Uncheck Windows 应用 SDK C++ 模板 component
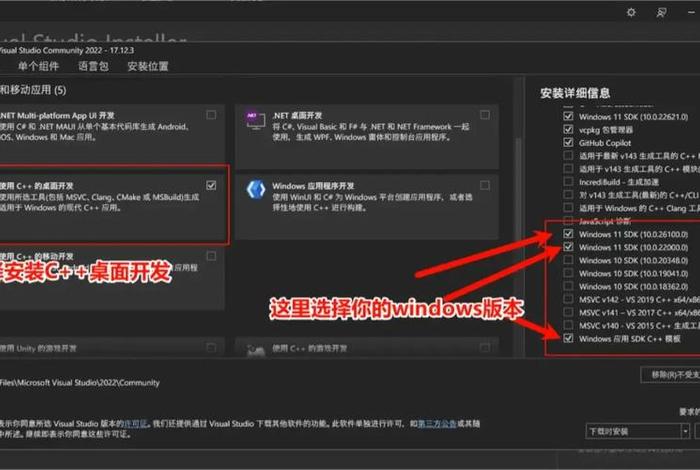This screenshot has width=700, height=470. [x=568, y=338]
